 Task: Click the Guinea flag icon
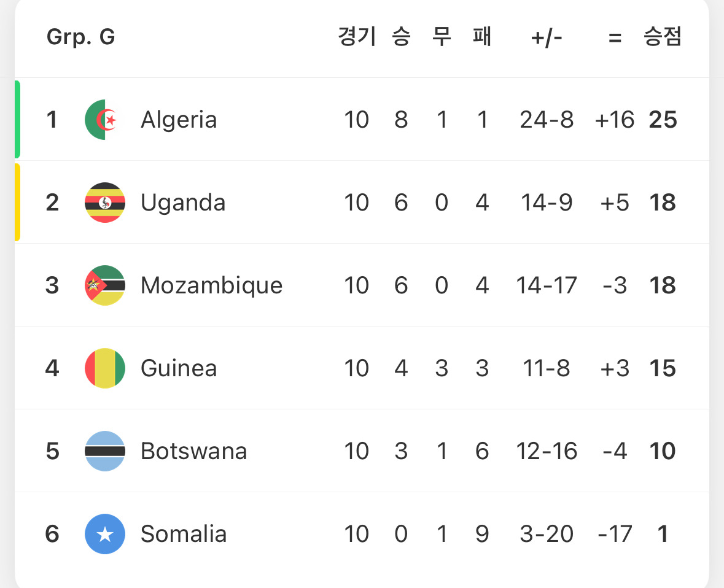coord(104,368)
